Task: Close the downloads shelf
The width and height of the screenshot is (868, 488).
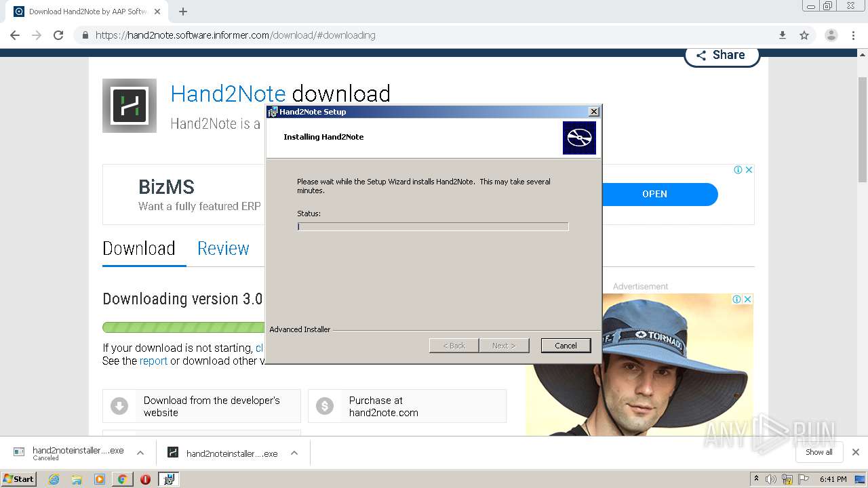Action: (856, 452)
